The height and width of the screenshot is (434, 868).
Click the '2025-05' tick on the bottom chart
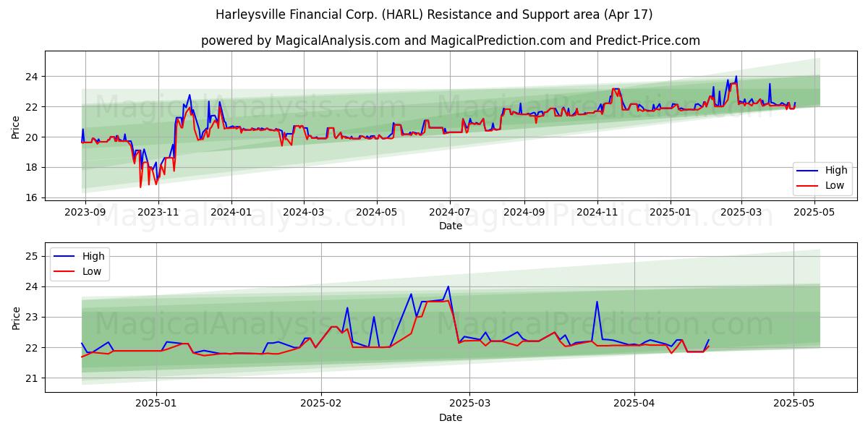[793, 404]
